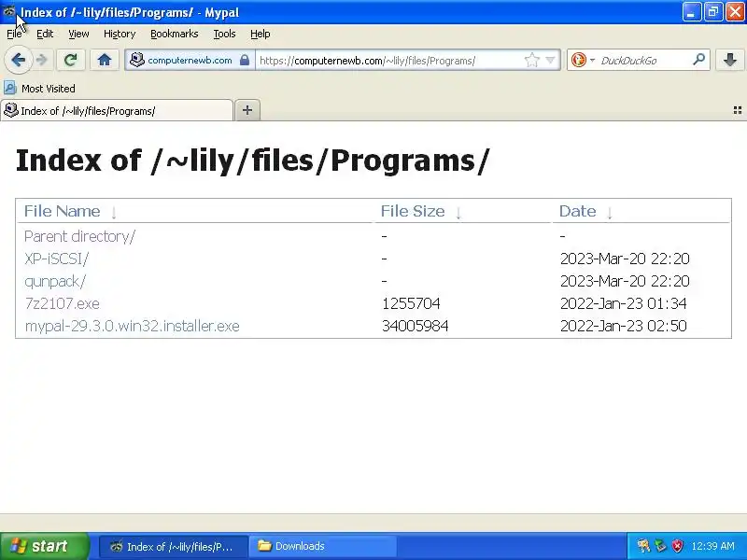Click file size 1255704 cell
The height and width of the screenshot is (560, 747).
(x=411, y=303)
